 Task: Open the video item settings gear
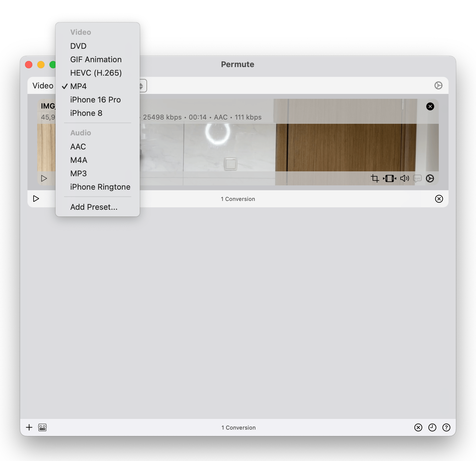click(x=430, y=178)
